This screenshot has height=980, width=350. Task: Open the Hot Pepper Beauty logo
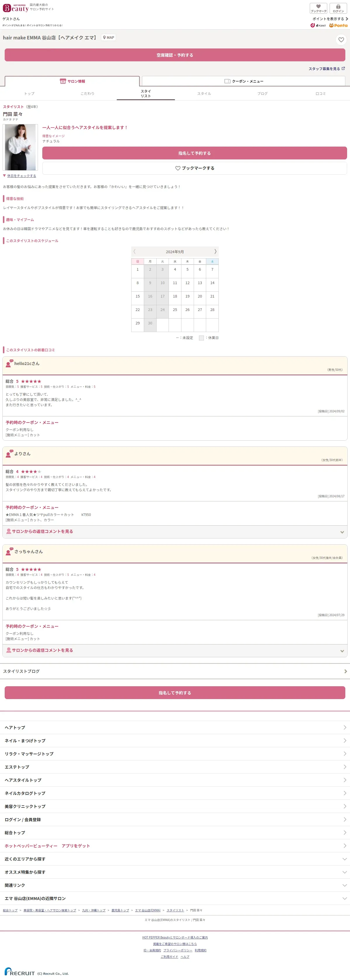pos(15,8)
